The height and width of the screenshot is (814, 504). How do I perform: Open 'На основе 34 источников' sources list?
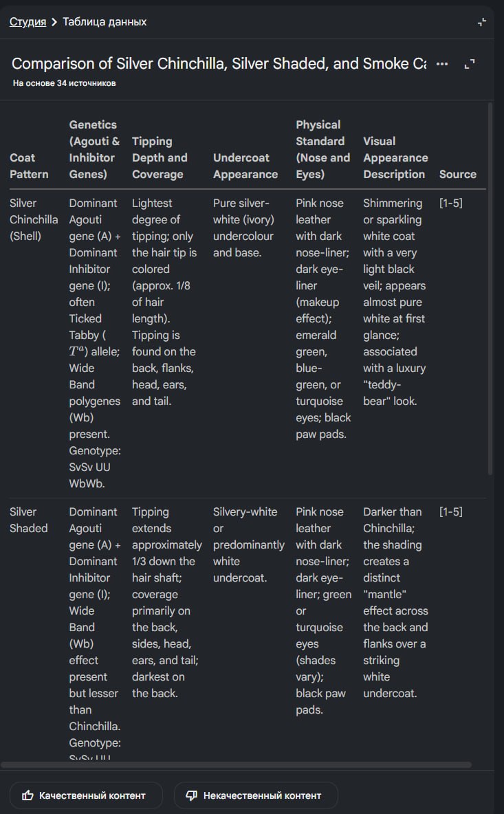(64, 83)
